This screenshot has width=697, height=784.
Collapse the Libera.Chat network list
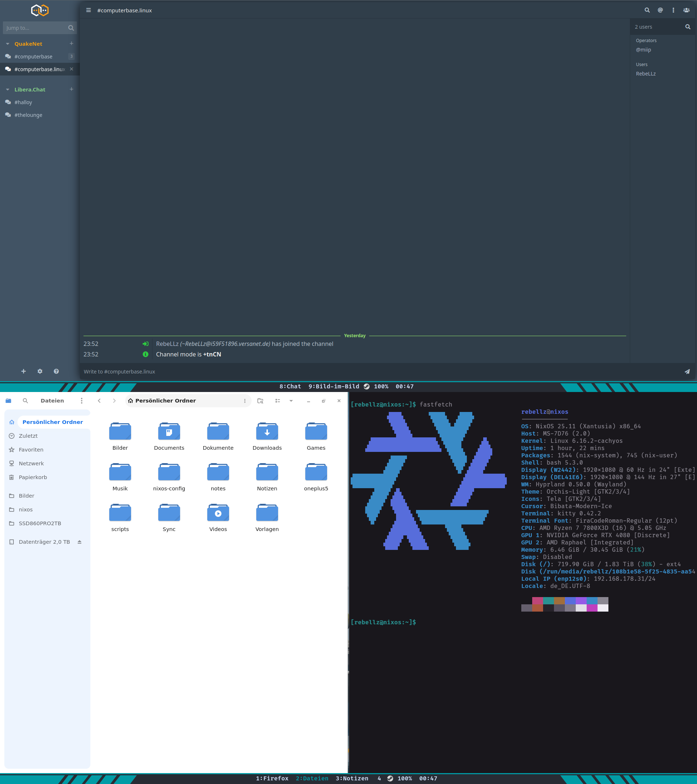pos(8,89)
